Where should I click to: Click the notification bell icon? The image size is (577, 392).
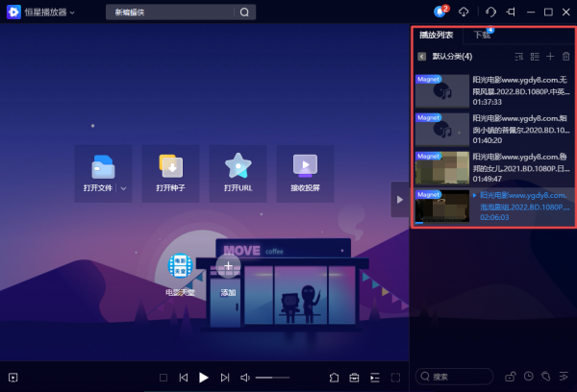point(440,12)
